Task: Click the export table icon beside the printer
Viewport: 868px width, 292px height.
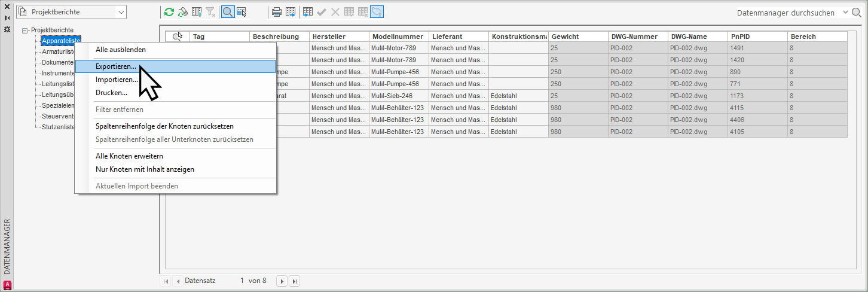Action: pyautogui.click(x=291, y=12)
